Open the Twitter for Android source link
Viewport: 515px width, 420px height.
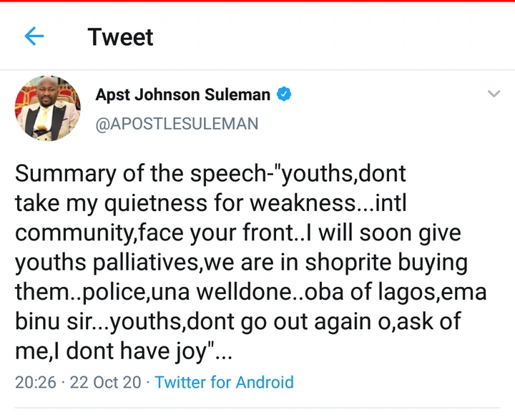(224, 382)
